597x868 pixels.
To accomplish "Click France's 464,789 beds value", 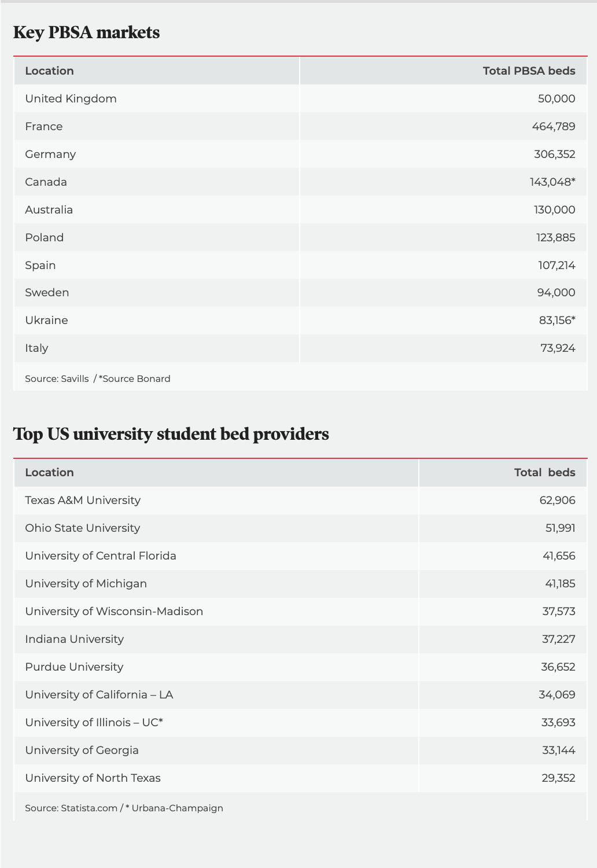I will tap(553, 127).
